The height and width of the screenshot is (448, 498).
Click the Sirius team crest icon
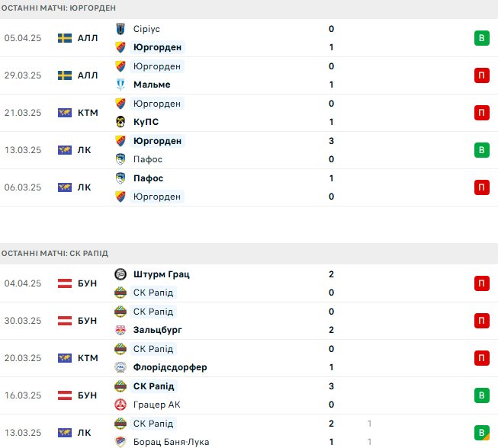[x=120, y=29]
